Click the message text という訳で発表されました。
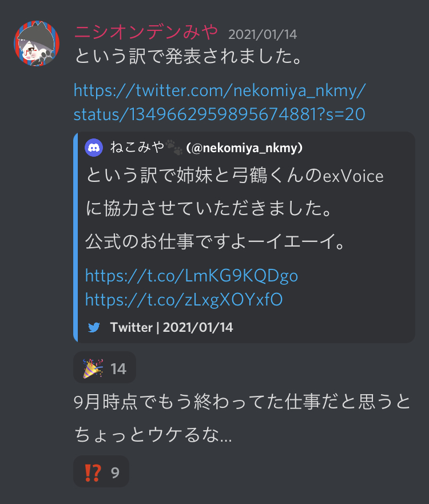Viewport: 429px width, 504px height. click(189, 56)
